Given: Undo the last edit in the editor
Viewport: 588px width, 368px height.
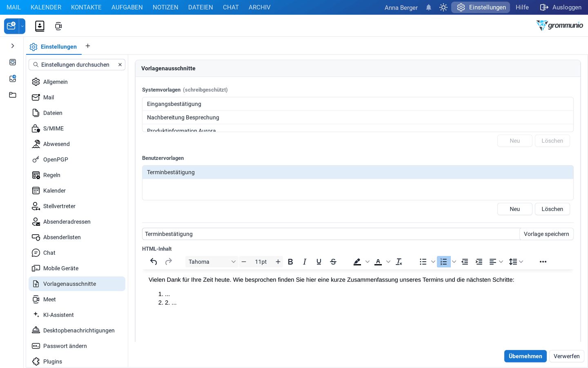Looking at the screenshot, I should 154,262.
